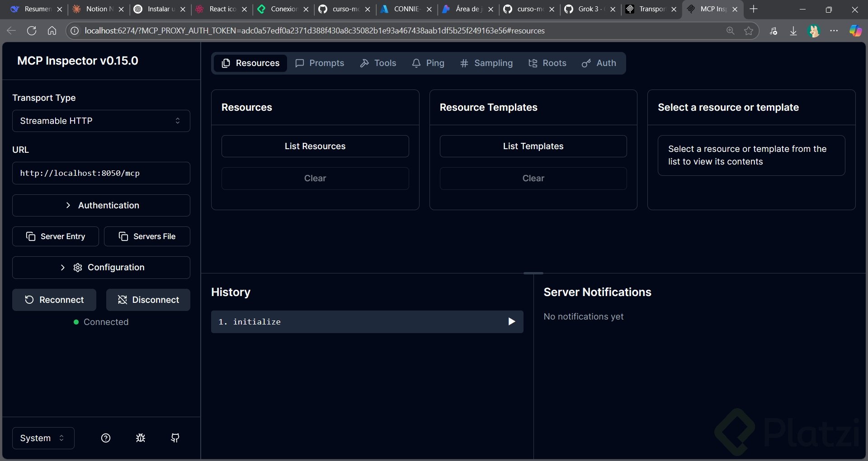
Task: Copy Servers File configuration
Action: (x=147, y=236)
